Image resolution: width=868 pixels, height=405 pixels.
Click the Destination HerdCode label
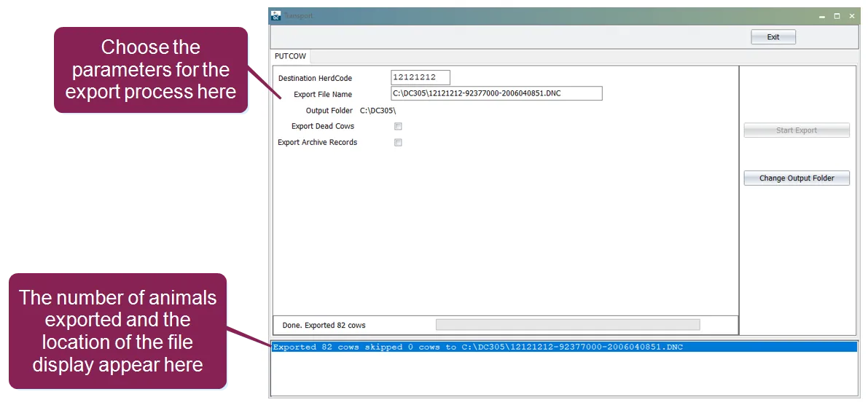315,78
